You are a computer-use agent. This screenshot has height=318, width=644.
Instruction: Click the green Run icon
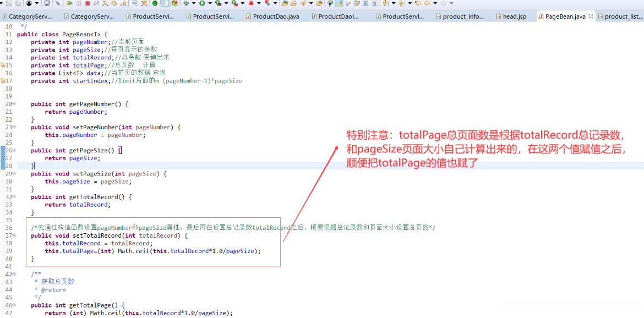click(202, 3)
